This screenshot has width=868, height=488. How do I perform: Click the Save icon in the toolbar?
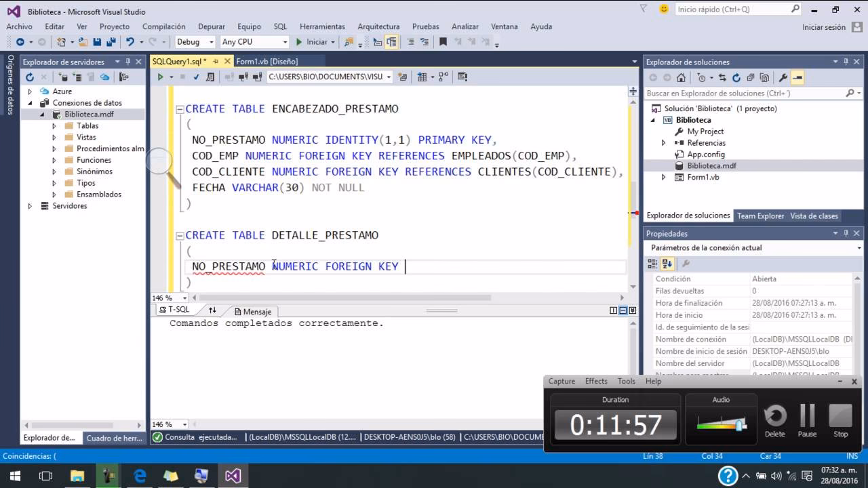(x=98, y=41)
